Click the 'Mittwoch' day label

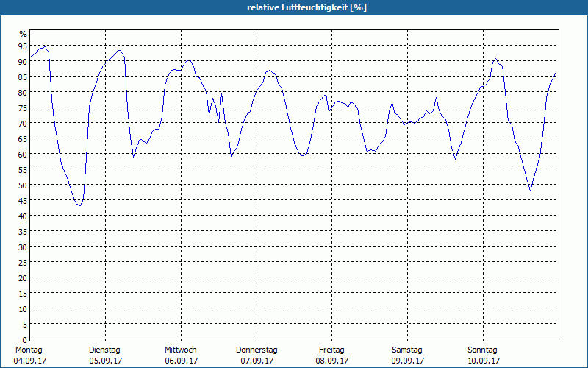point(180,350)
